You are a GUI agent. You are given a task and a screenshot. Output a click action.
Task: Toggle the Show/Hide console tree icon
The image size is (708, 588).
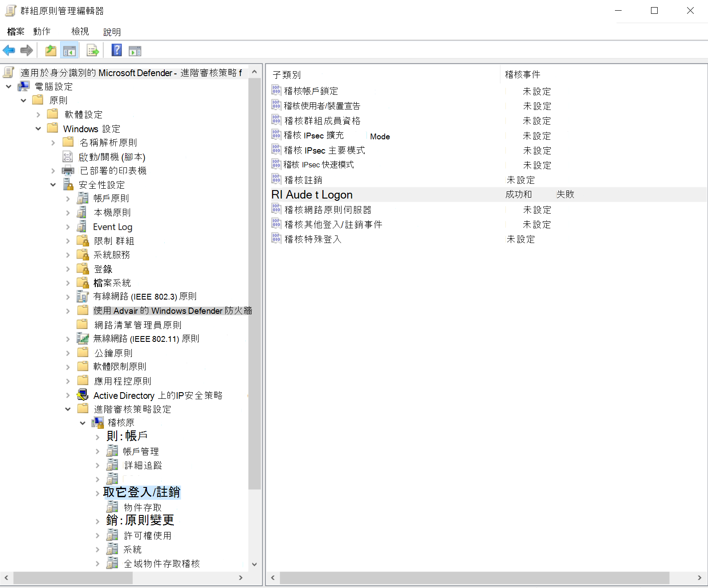pos(69,51)
